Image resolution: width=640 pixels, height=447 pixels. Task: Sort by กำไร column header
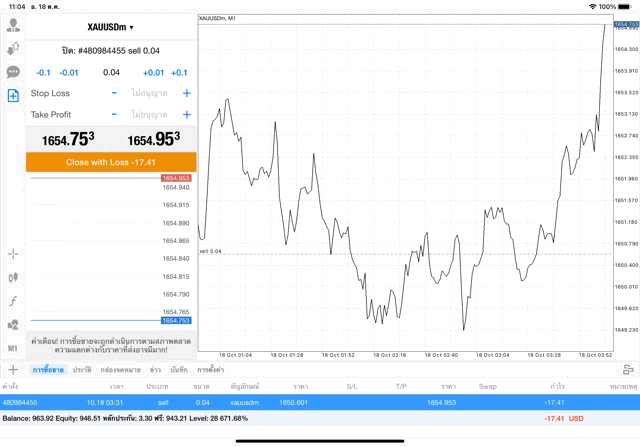[x=557, y=386]
